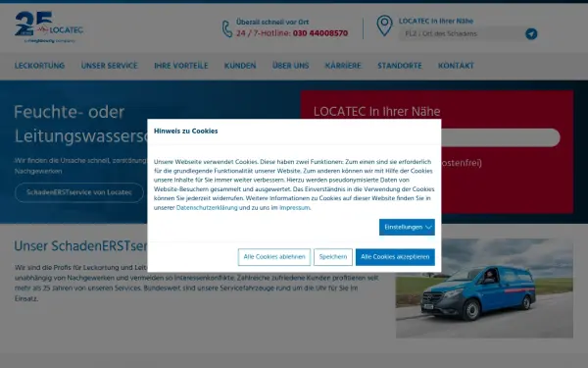Click the phone handset icon

pyautogui.click(x=227, y=28)
